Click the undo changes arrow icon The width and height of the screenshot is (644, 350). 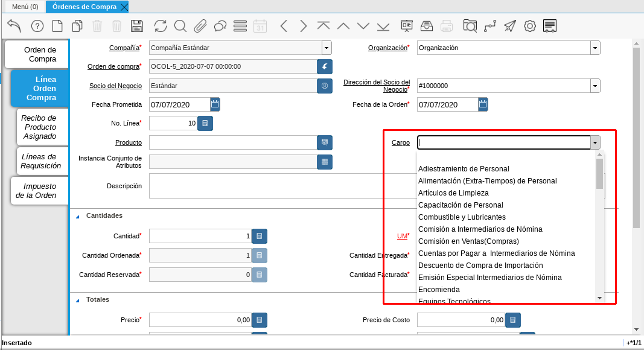pyautogui.click(x=14, y=26)
